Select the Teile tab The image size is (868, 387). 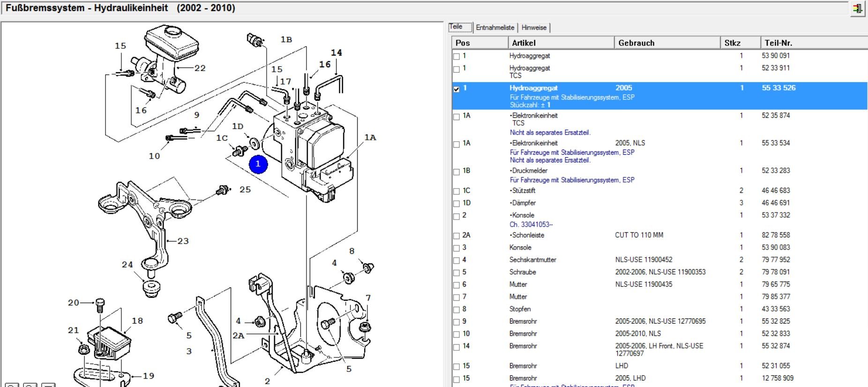(460, 27)
